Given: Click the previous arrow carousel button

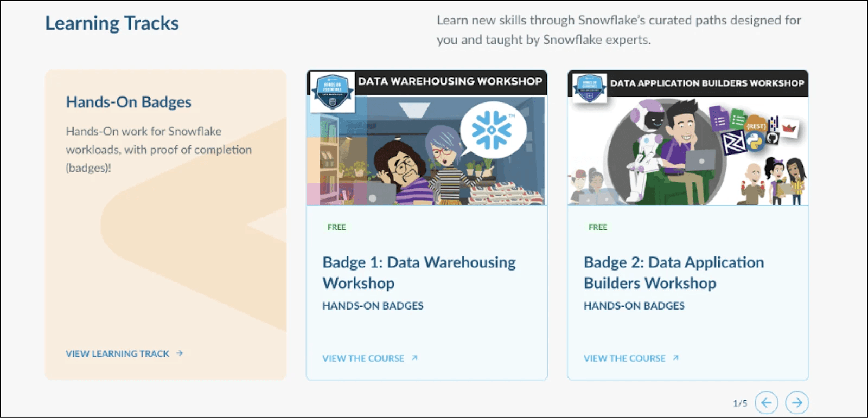Looking at the screenshot, I should tap(766, 403).
